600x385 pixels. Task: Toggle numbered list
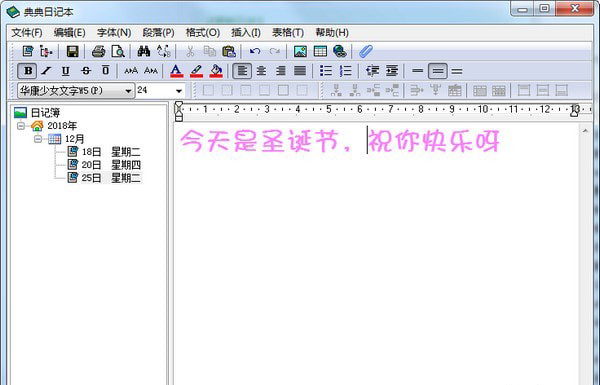pos(346,71)
